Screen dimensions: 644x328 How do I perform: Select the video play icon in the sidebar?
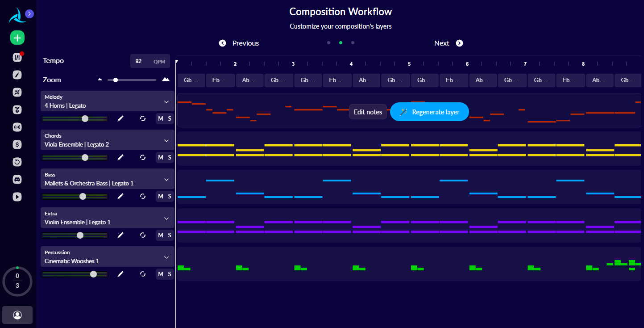tap(17, 197)
